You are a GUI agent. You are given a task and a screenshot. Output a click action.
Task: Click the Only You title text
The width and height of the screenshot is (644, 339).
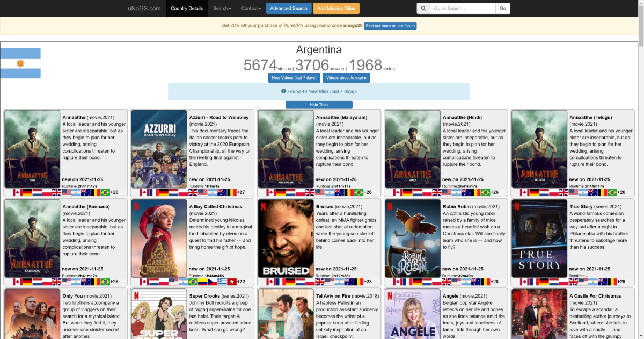[x=72, y=296]
